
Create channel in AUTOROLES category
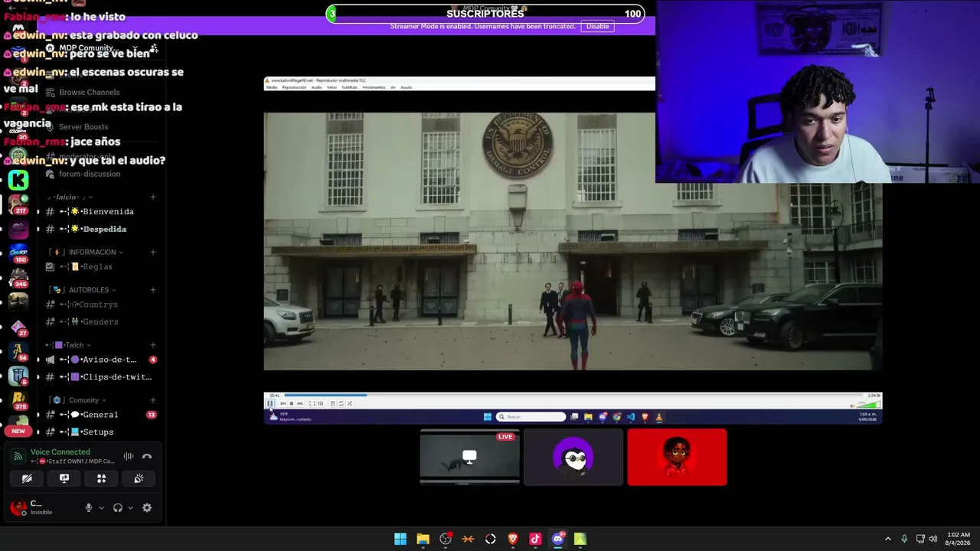tap(153, 290)
